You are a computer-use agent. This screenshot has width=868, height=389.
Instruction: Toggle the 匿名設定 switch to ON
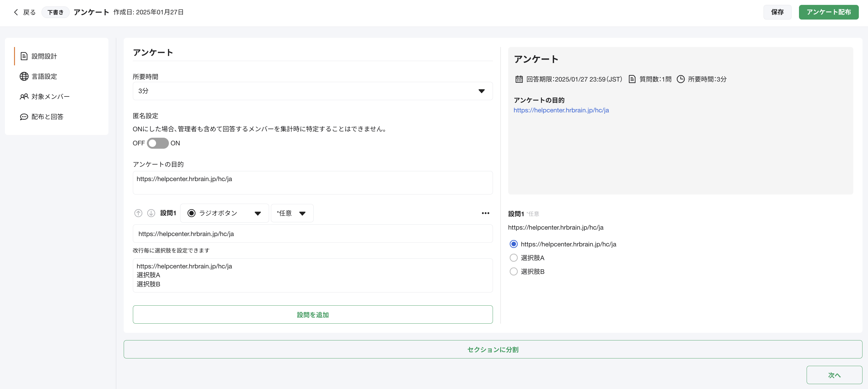click(x=158, y=143)
